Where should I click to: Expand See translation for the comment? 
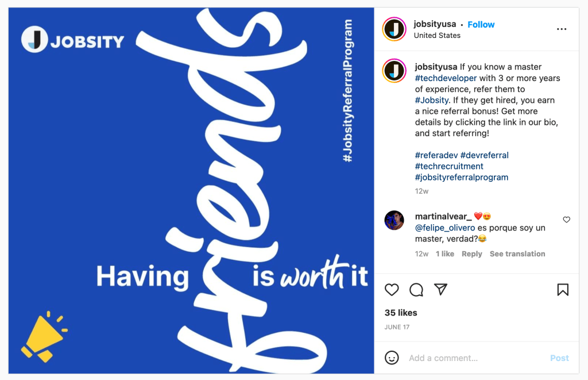coord(517,254)
